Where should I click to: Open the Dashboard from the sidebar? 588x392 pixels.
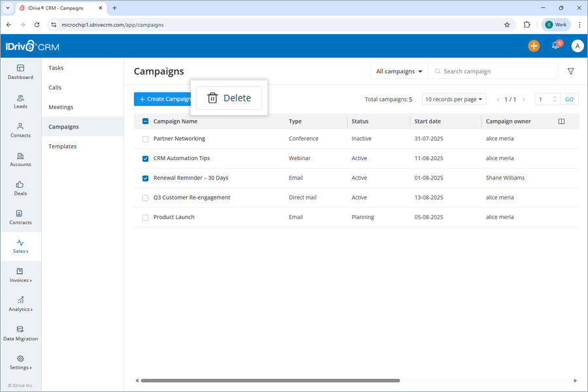20,72
